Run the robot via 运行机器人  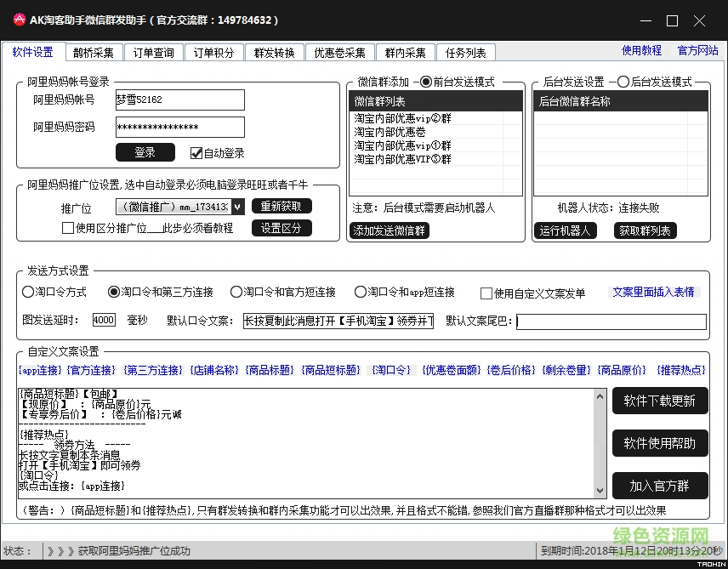click(x=565, y=230)
